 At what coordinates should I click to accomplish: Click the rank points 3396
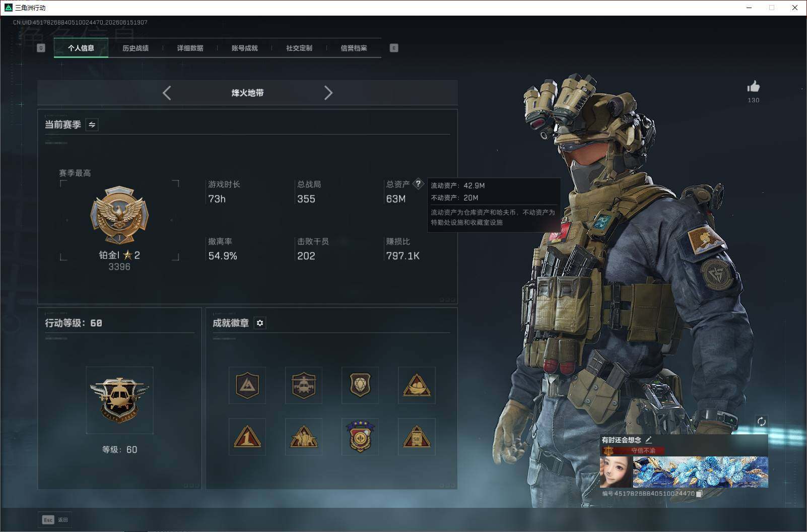coord(119,267)
